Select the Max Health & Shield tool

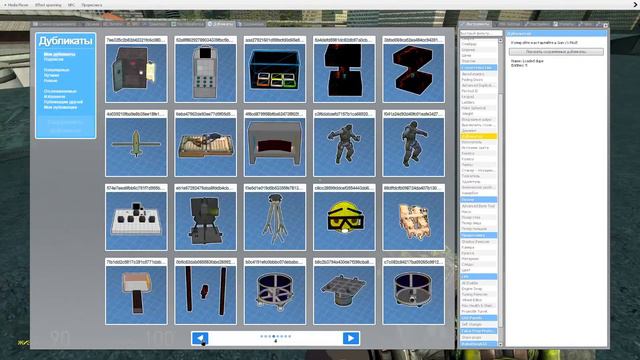coord(478,306)
